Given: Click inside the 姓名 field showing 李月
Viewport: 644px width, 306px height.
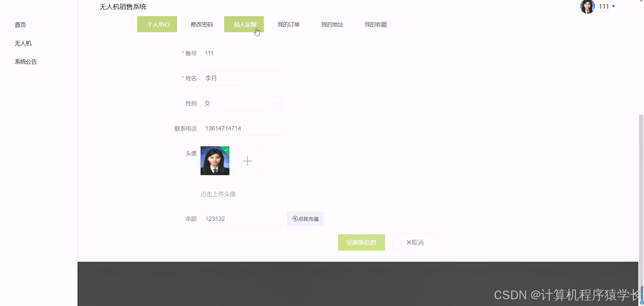Looking at the screenshot, I should pyautogui.click(x=241, y=78).
